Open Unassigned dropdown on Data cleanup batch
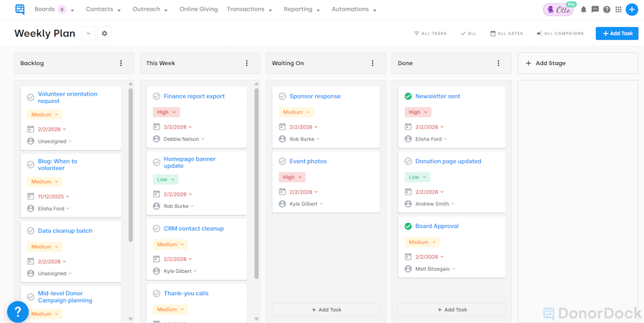Viewport: 644px width, 323px height. 54,274
